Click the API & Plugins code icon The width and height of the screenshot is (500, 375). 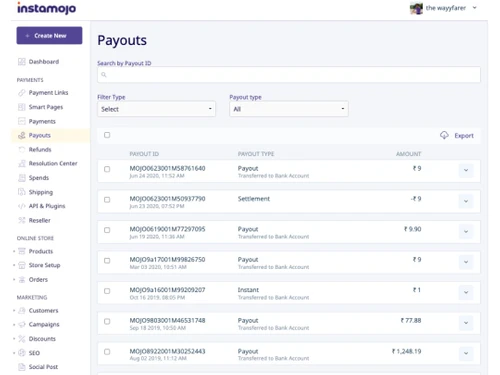(22, 206)
